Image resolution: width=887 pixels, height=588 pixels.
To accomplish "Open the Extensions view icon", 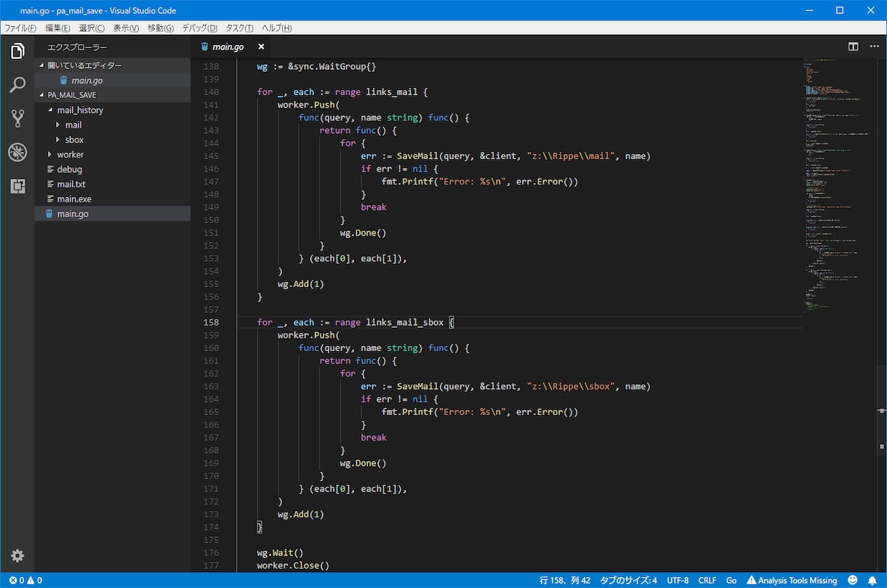I will click(x=17, y=186).
